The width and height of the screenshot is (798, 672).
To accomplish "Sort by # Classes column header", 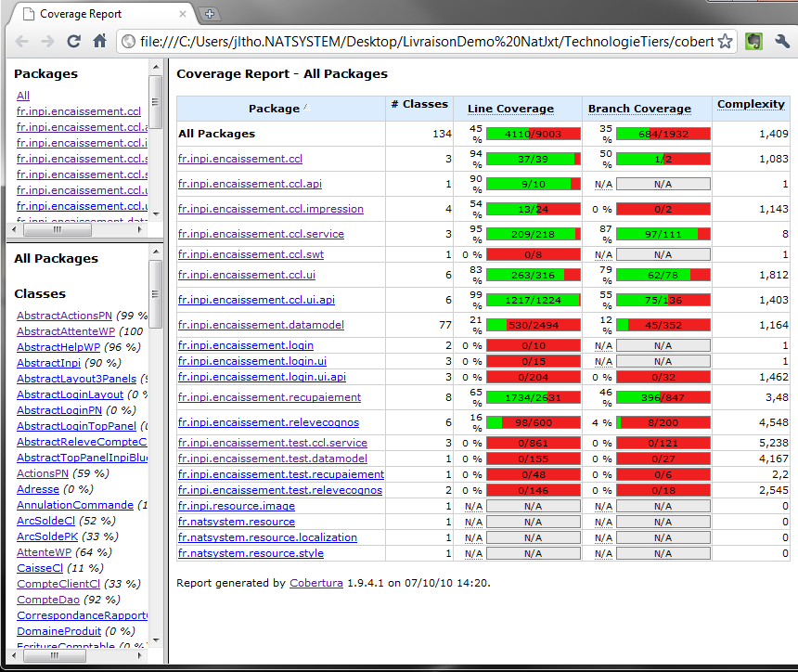I will point(419,104).
